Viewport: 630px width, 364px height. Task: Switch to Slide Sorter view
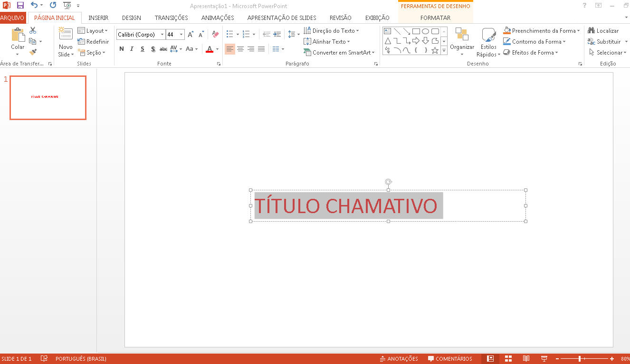(x=508, y=359)
